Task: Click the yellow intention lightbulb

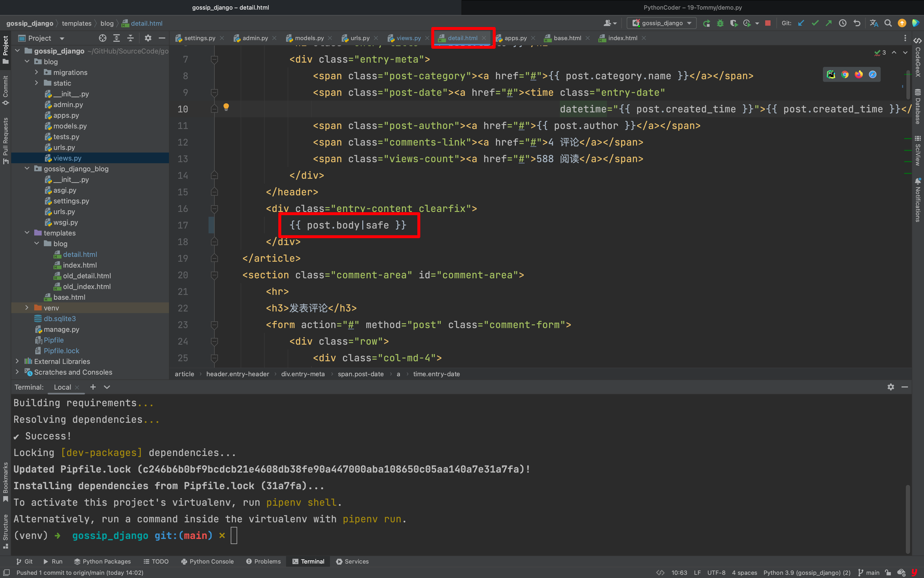Action: click(x=226, y=107)
